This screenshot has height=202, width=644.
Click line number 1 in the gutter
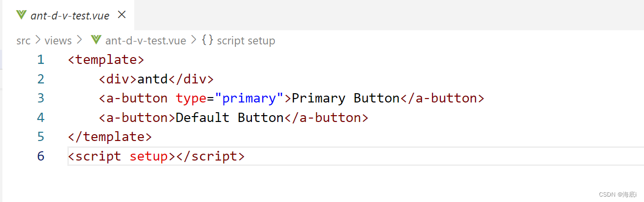pyautogui.click(x=41, y=60)
